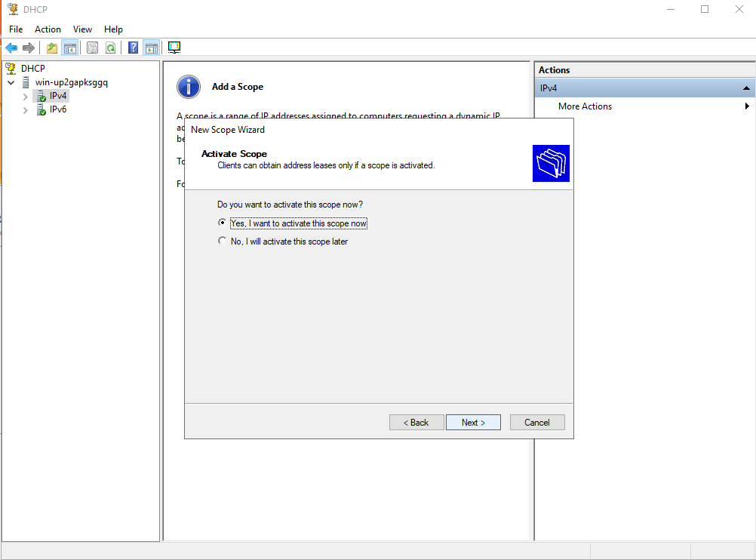
Task: Collapse the win-up2gapksggq server node
Action: point(11,82)
